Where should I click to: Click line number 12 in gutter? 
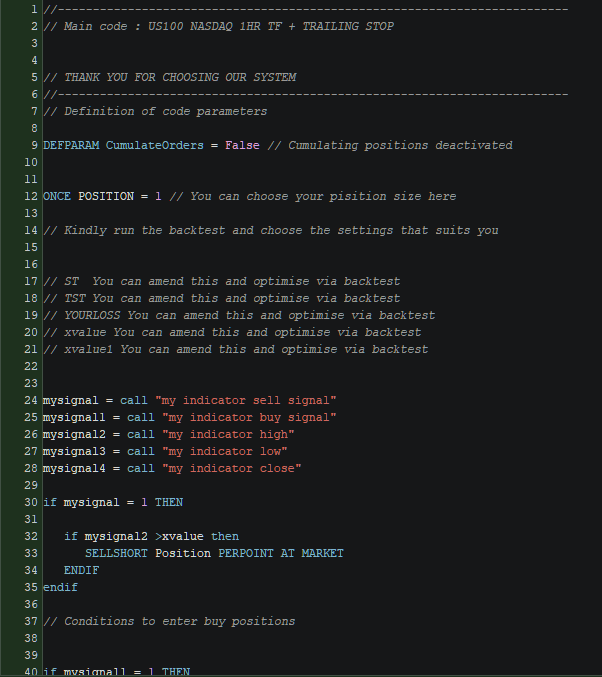click(x=33, y=196)
